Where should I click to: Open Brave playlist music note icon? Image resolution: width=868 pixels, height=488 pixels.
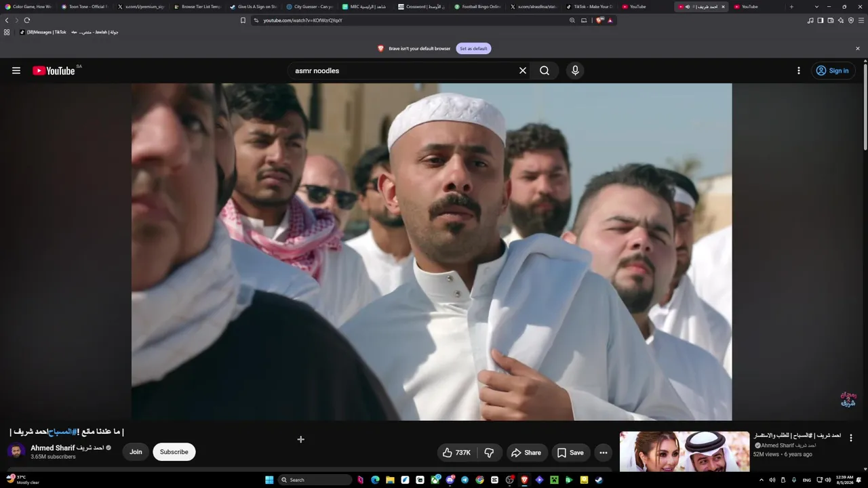(810, 20)
